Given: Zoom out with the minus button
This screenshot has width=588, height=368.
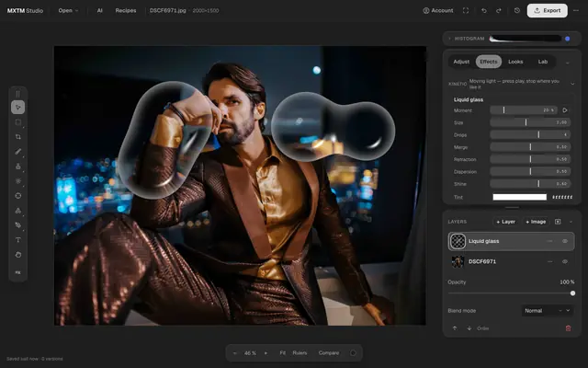Looking at the screenshot, I should pos(235,353).
